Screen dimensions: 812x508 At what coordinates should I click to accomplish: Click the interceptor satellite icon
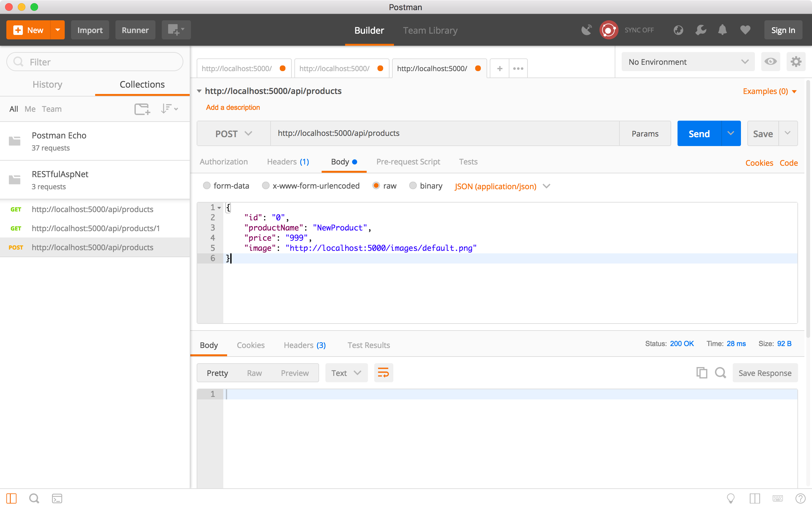click(586, 30)
